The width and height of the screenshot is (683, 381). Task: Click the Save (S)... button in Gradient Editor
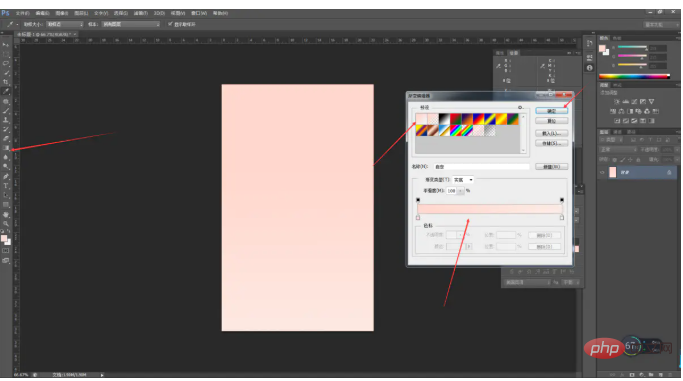[x=551, y=143]
